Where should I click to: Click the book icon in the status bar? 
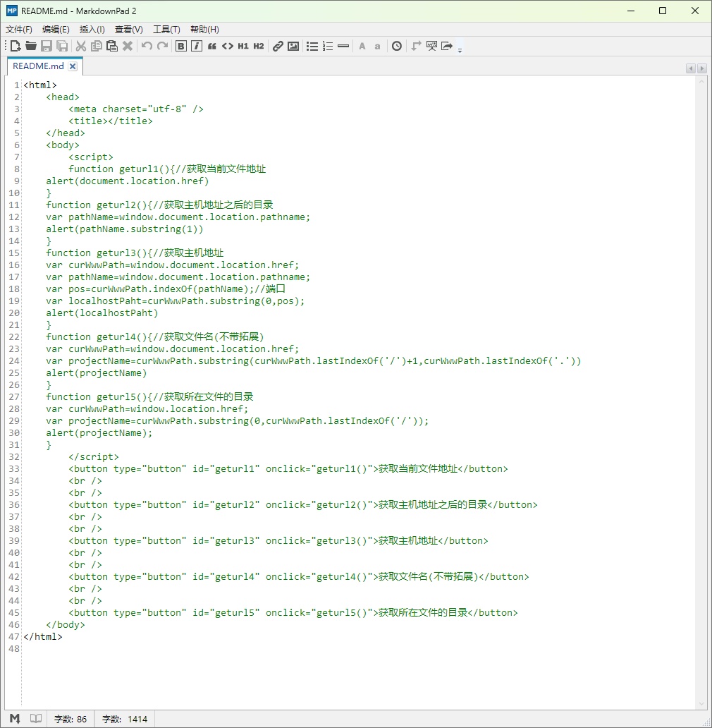[36, 719]
